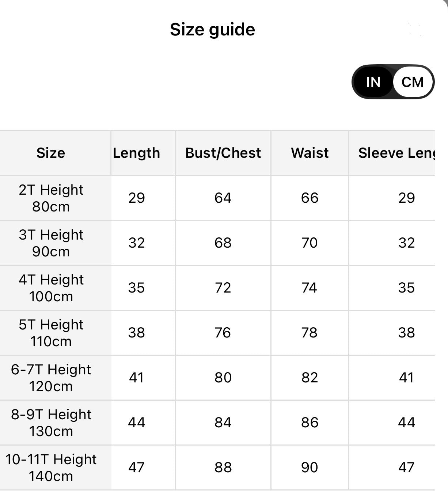
Task: Select the Length column header
Action: point(136,153)
